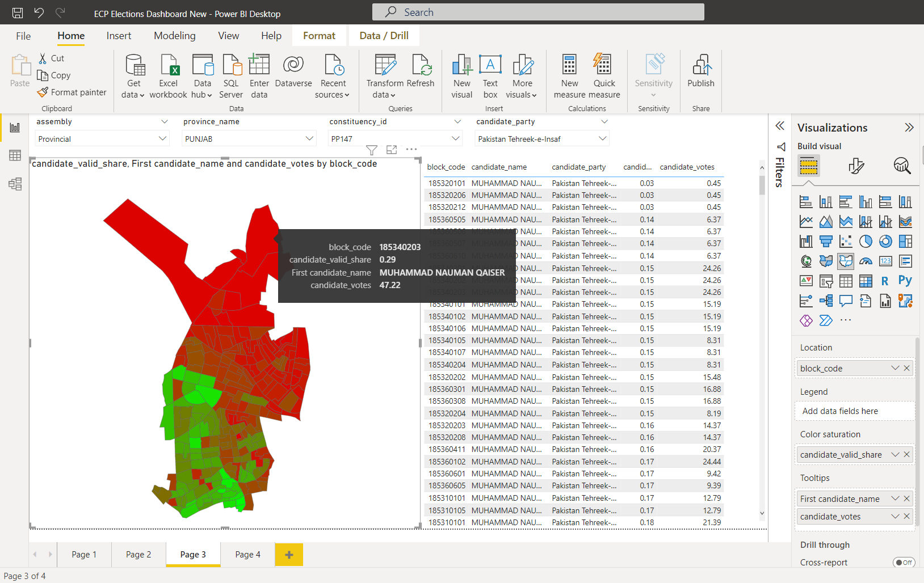Open candidate_party Pakistan Tehreek-e-Insaf dropdown
This screenshot has width=924, height=583.
click(x=602, y=138)
